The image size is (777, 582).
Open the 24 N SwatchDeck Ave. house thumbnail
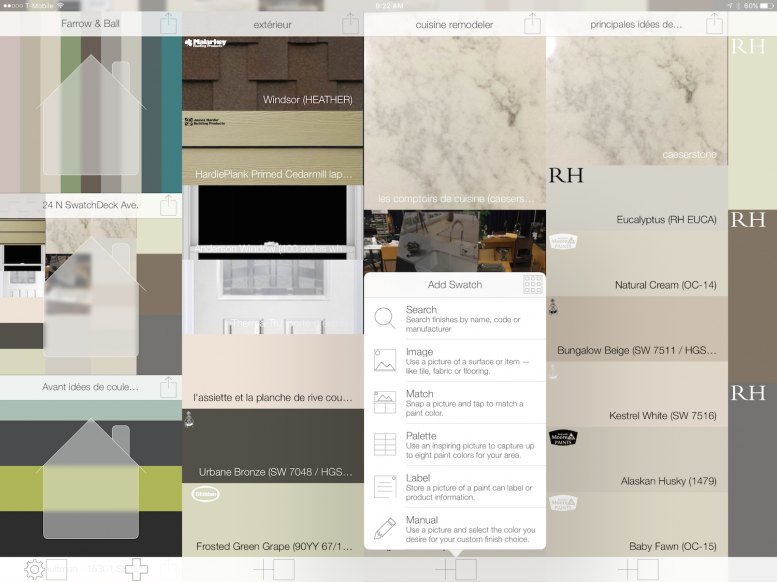pos(91,296)
